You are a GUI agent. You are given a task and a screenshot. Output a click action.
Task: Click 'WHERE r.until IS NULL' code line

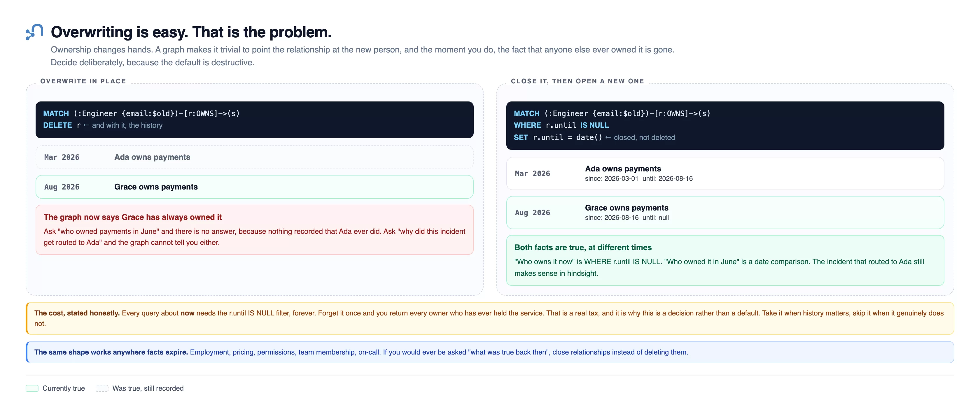click(x=561, y=125)
